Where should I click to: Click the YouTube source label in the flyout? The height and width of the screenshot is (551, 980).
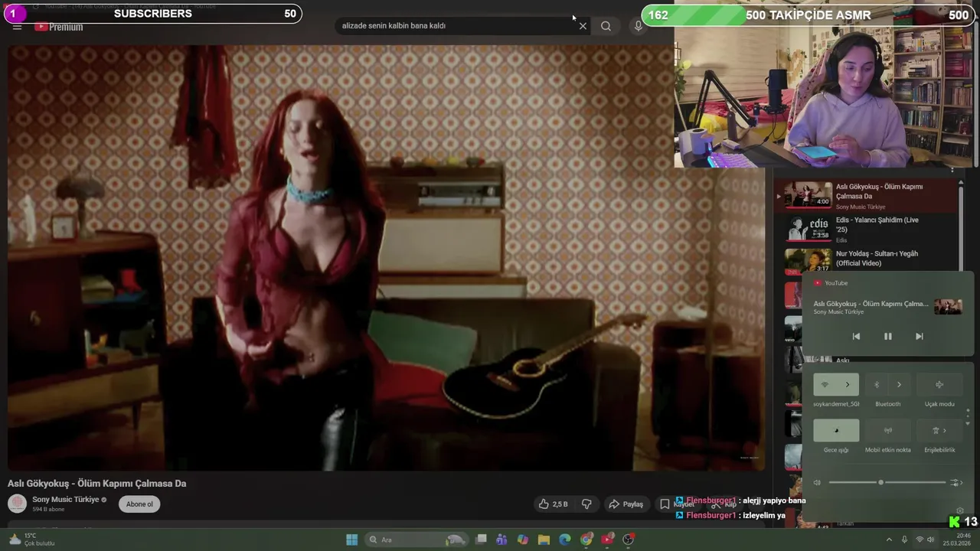click(831, 283)
